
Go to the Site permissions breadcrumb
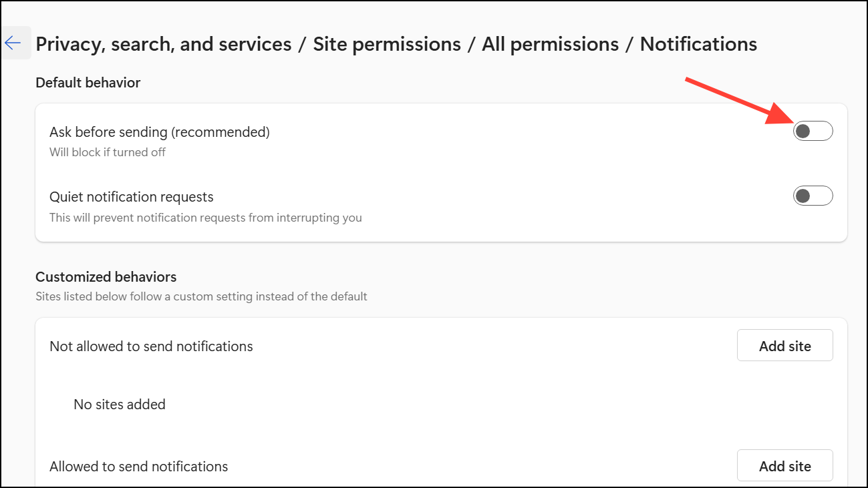[387, 44]
